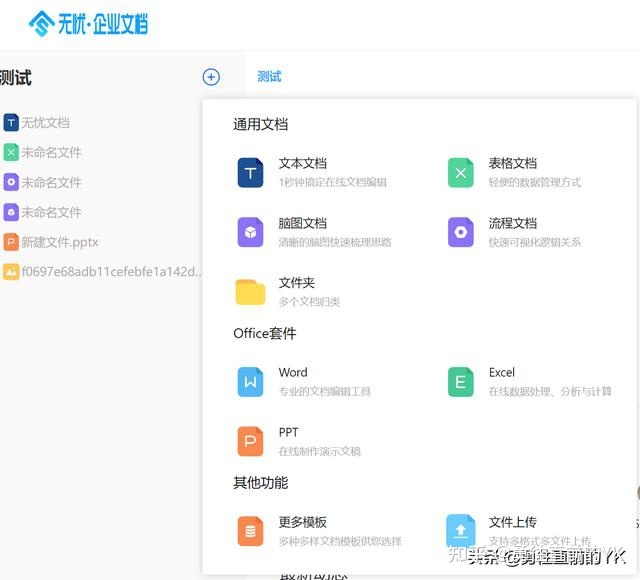
Task: Create a new Word document
Action: click(293, 372)
